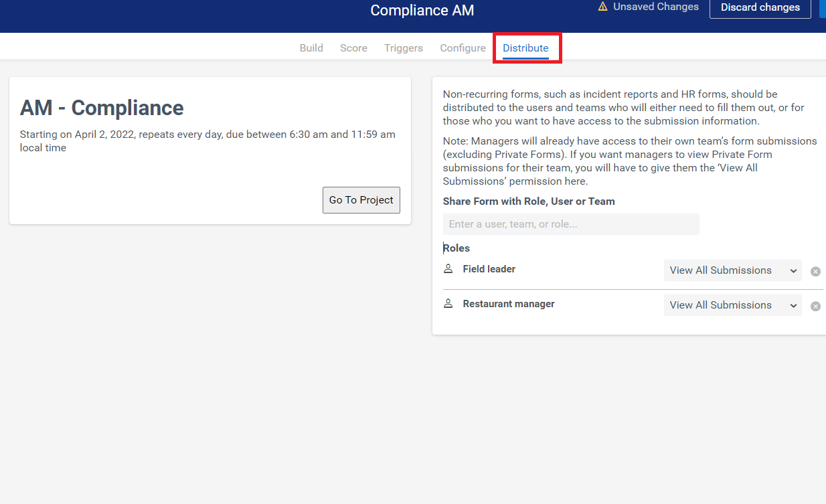The image size is (826, 504).
Task: Click the Go To Project button
Action: [x=361, y=200]
